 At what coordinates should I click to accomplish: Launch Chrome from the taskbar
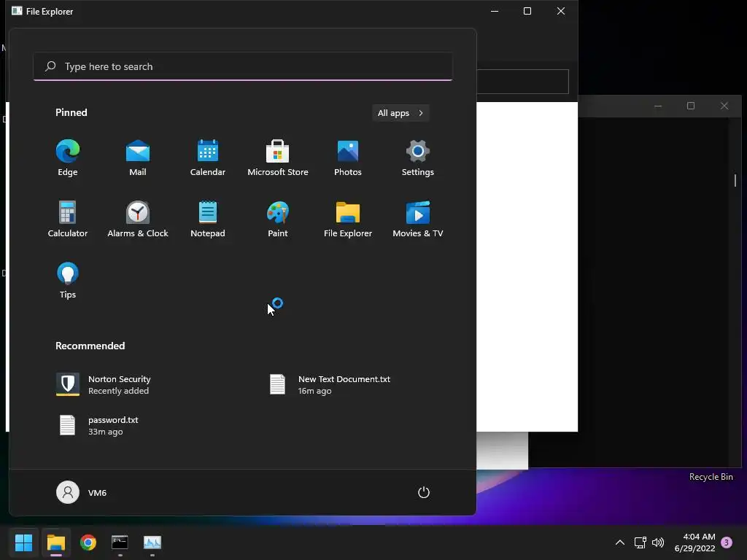click(x=88, y=542)
